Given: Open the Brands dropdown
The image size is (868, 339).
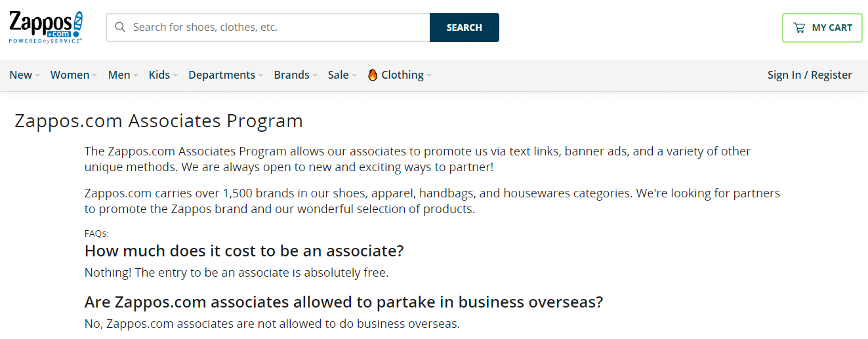Looking at the screenshot, I should [x=291, y=75].
